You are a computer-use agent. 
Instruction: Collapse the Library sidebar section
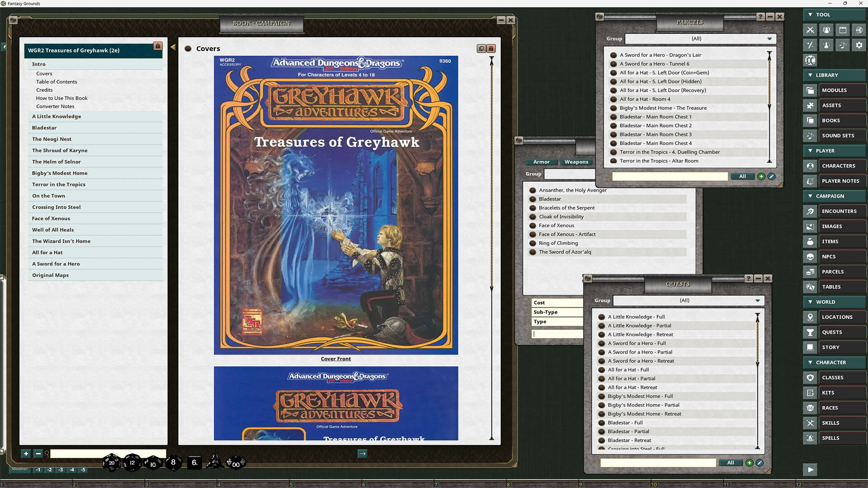[x=810, y=75]
